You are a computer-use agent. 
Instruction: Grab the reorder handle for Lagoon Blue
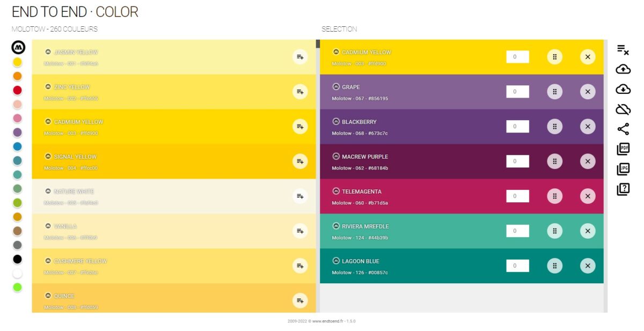tap(554, 266)
